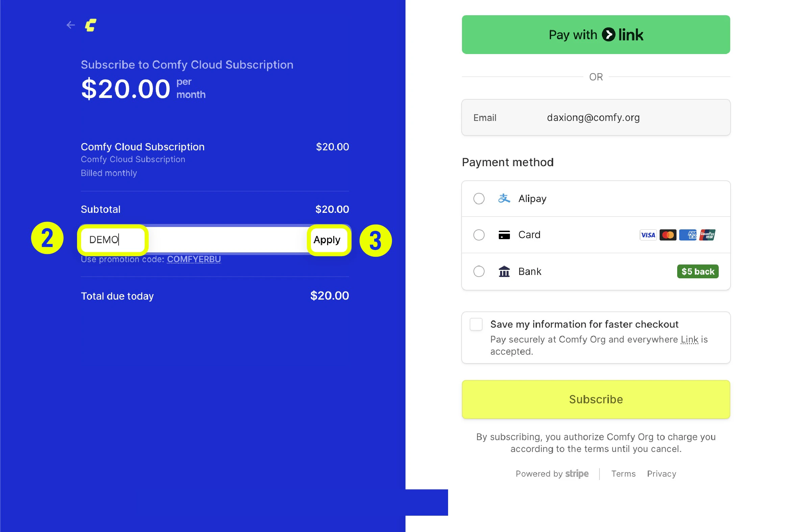This screenshot has height=532, width=811.
Task: Click the promotion code input field
Action: (113, 240)
